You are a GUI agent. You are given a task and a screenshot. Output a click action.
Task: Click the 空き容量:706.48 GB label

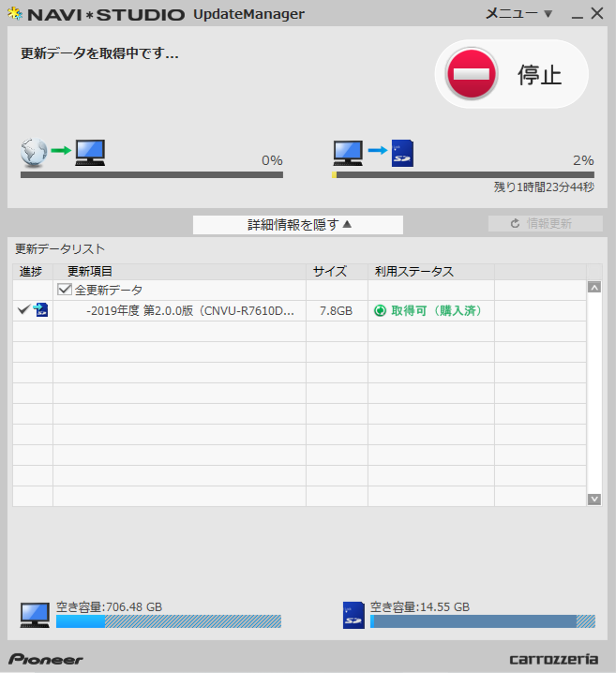[x=110, y=606]
